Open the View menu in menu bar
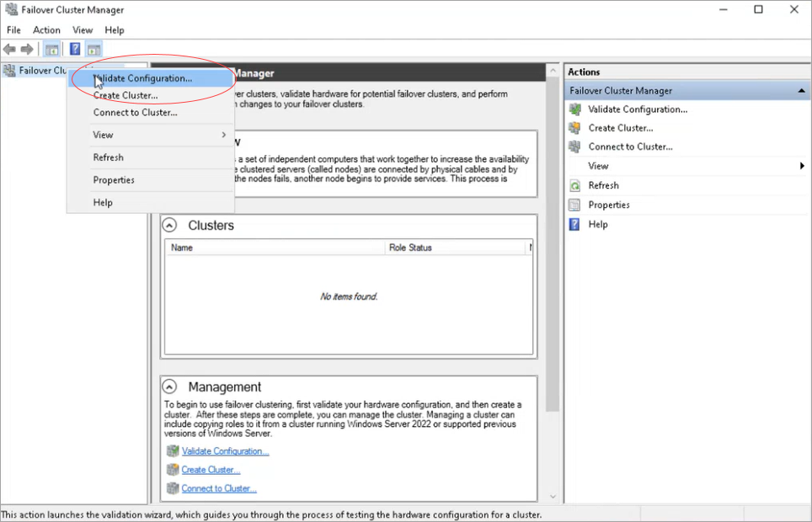The image size is (812, 522). coord(83,30)
